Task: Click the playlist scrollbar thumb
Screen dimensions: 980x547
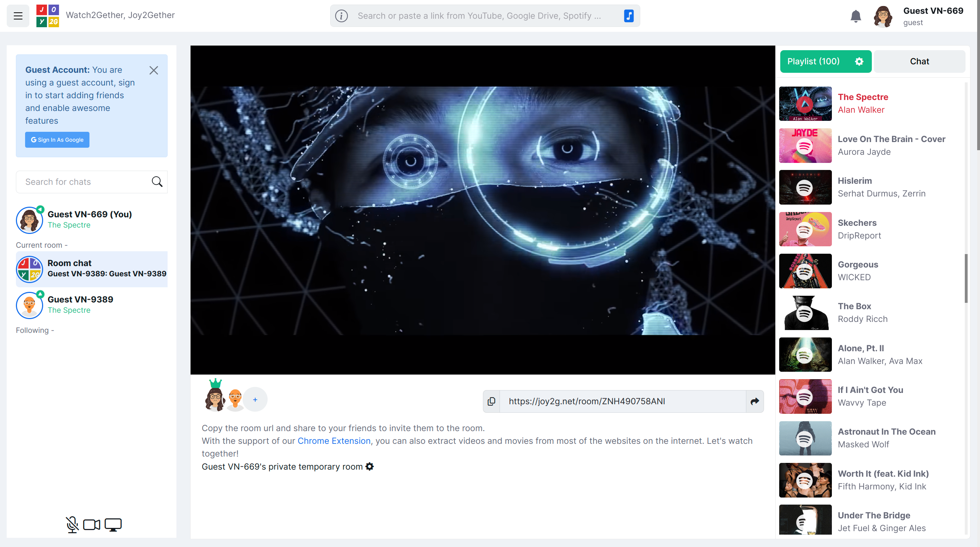Action: (966, 278)
